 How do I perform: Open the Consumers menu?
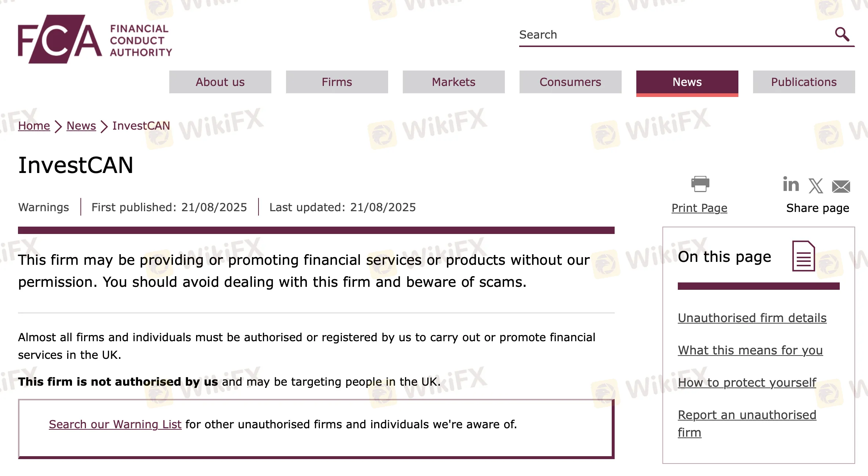pos(570,82)
